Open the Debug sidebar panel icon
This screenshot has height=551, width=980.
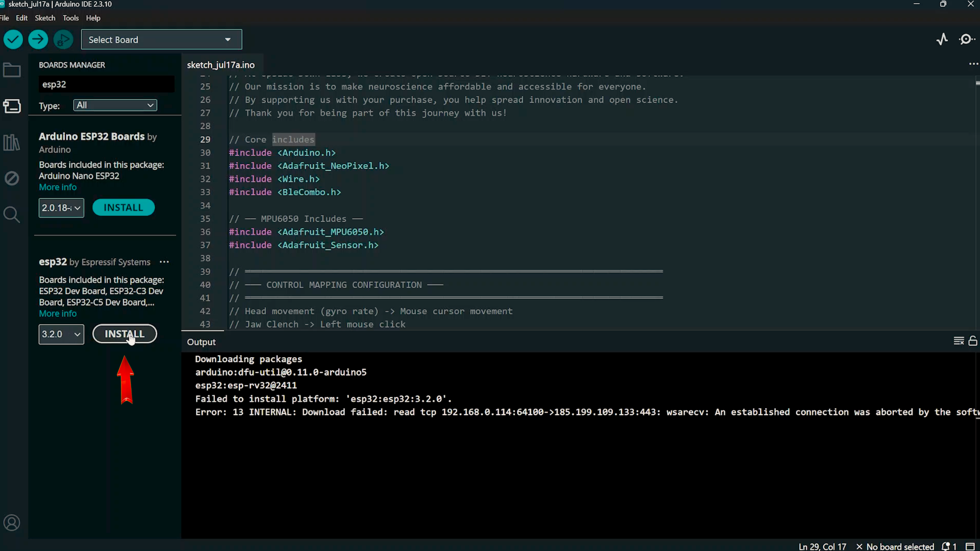pyautogui.click(x=12, y=178)
